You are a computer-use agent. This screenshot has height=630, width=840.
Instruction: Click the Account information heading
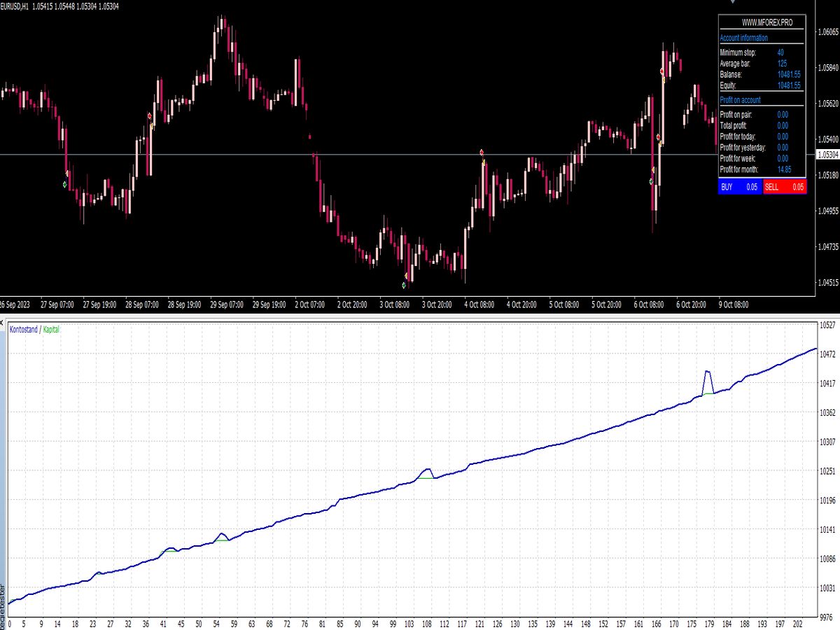coord(743,38)
